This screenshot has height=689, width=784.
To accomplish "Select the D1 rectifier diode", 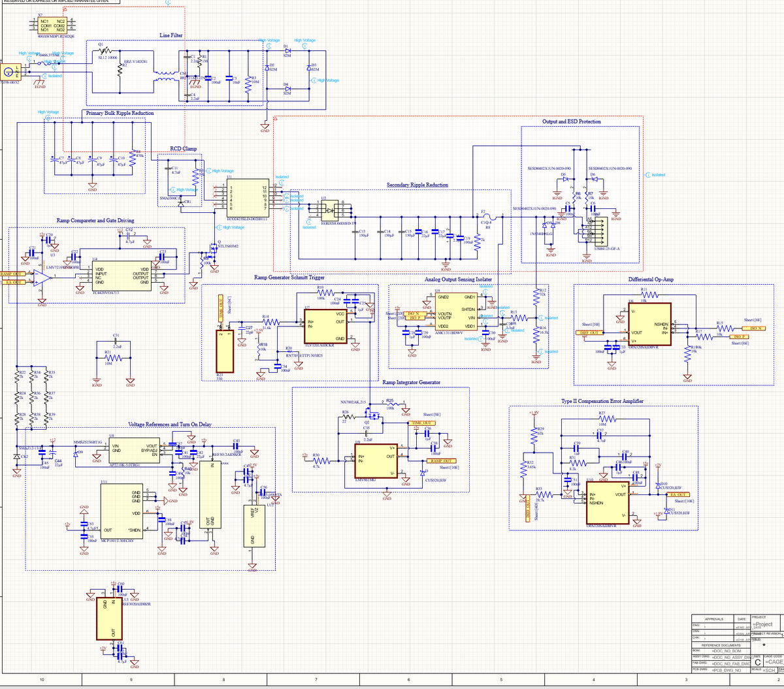I will [x=287, y=50].
